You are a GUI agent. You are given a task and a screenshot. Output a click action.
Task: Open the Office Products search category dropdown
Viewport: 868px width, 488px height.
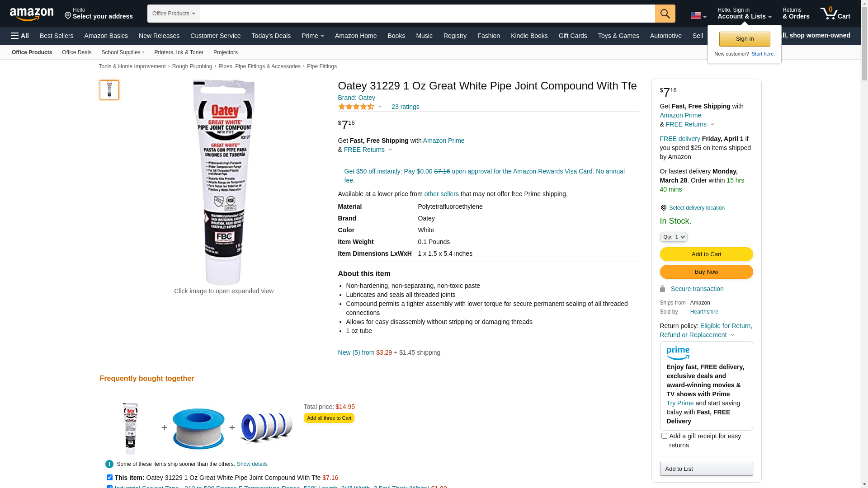click(174, 14)
